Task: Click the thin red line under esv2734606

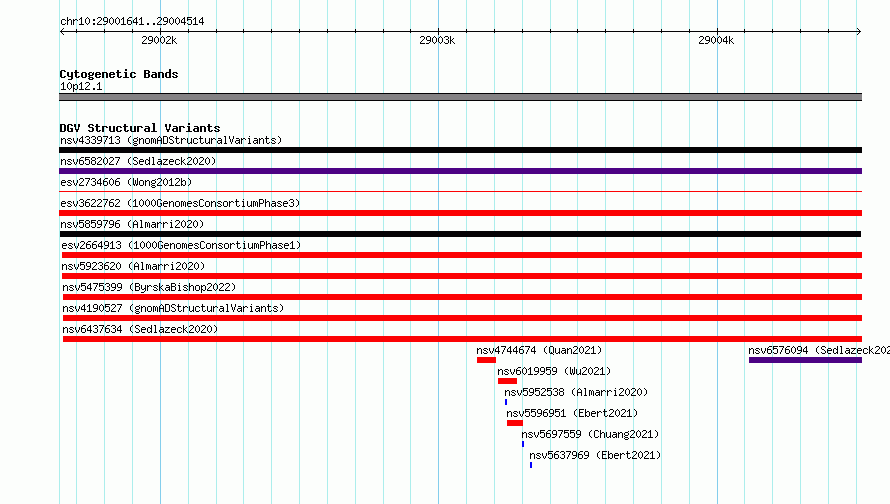Action: click(460, 192)
